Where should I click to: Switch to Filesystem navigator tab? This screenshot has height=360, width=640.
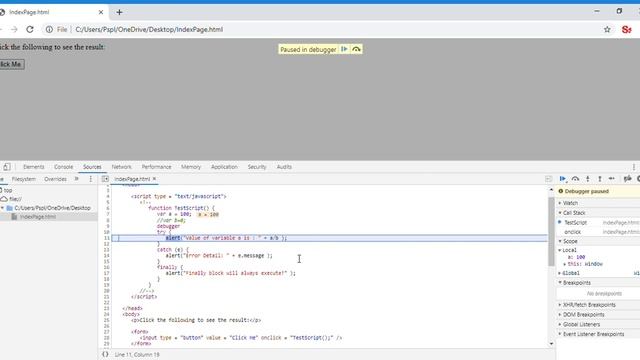coord(24,179)
